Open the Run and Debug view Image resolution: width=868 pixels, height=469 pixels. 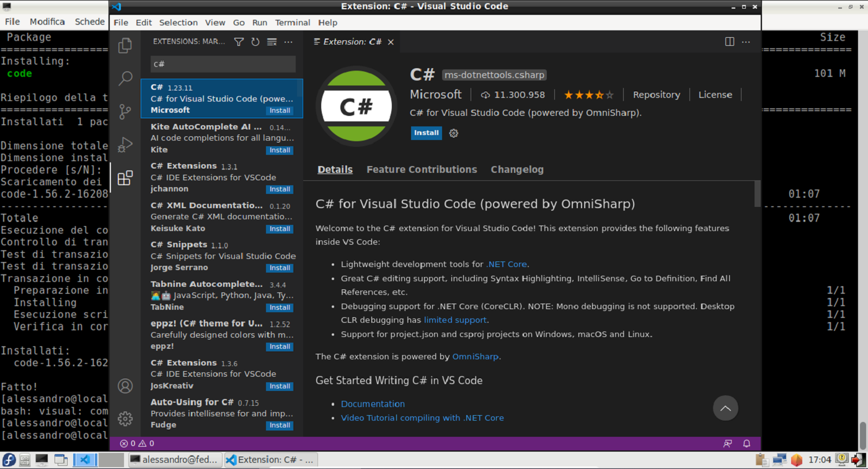(125, 144)
